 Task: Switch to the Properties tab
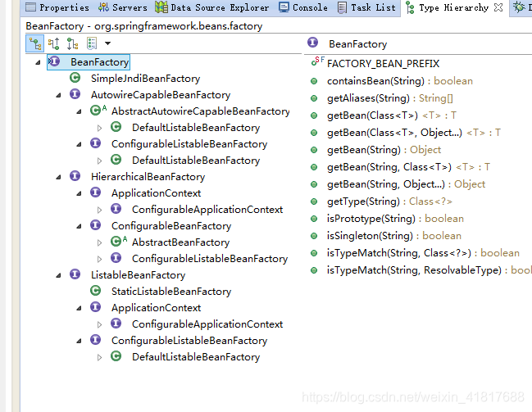pyautogui.click(x=57, y=7)
